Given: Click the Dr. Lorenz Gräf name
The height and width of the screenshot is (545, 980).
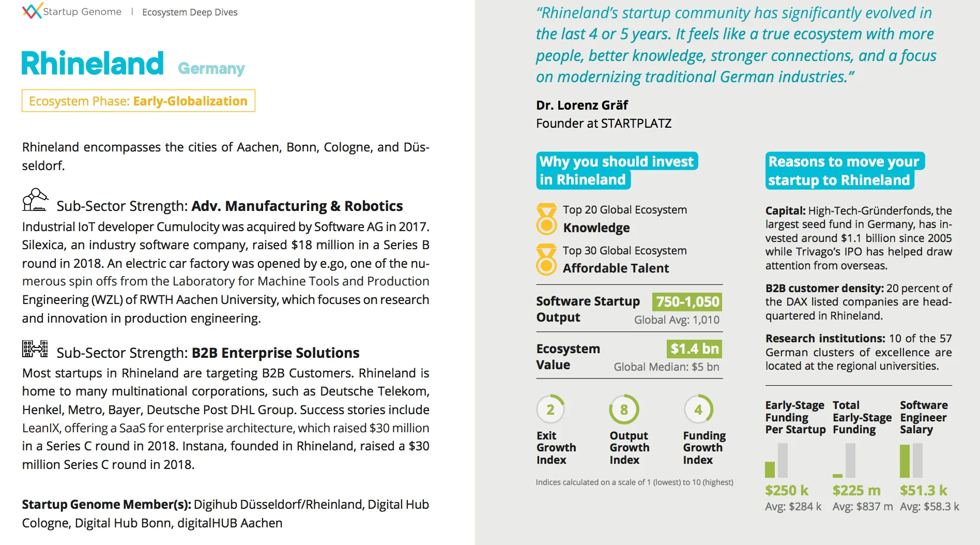Looking at the screenshot, I should pyautogui.click(x=582, y=105).
